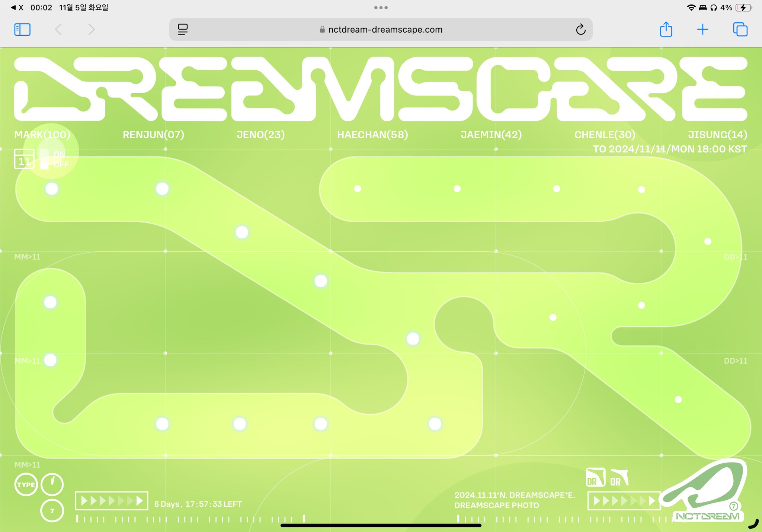Open the page reader menu icon
Screen dimensions: 762x532
point(183,29)
